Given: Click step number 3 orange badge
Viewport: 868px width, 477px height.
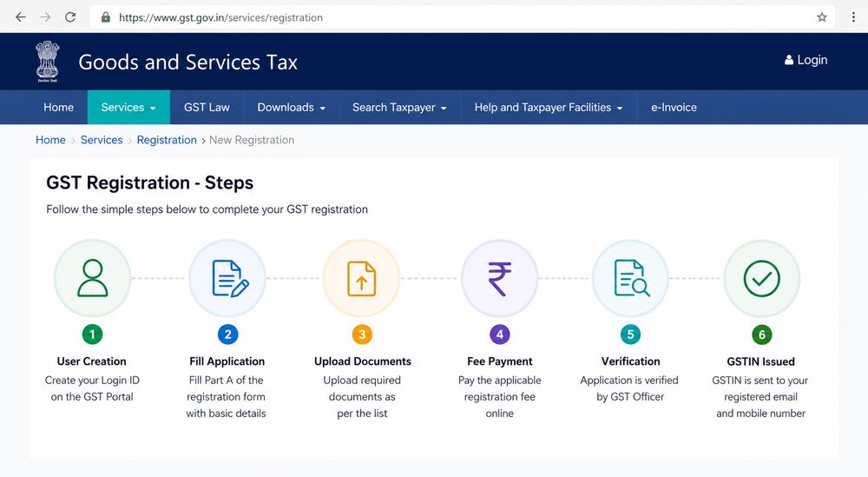Looking at the screenshot, I should (x=362, y=334).
